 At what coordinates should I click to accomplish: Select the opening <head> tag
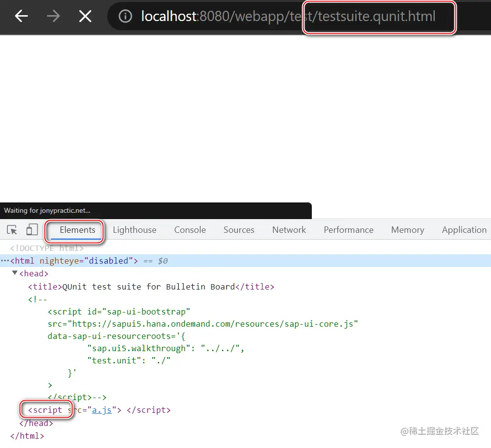(34, 273)
